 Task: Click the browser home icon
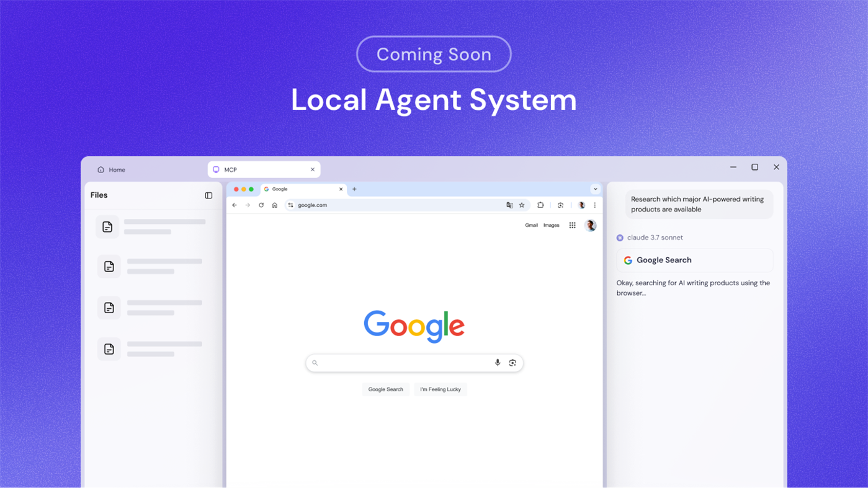(x=274, y=205)
